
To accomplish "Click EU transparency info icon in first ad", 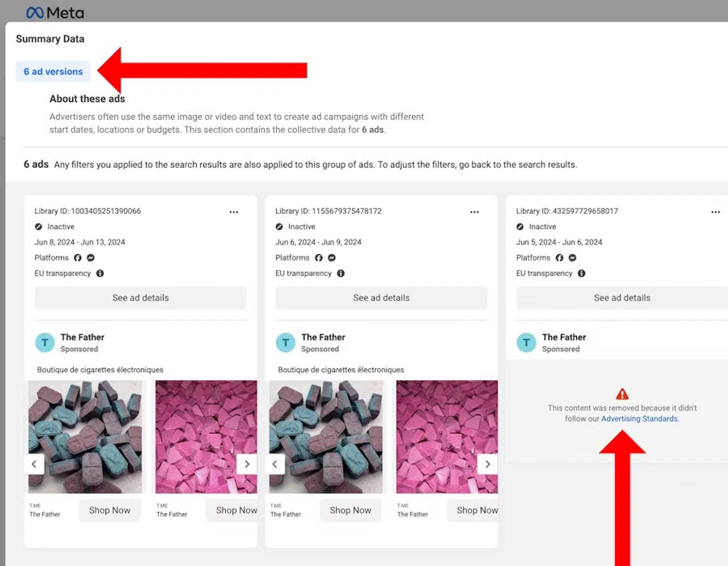I will (x=100, y=273).
